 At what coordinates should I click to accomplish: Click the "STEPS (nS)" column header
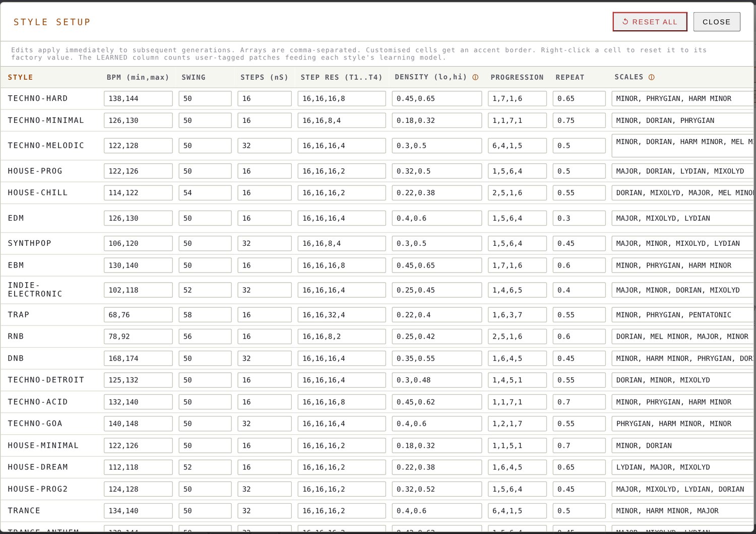[x=264, y=78]
